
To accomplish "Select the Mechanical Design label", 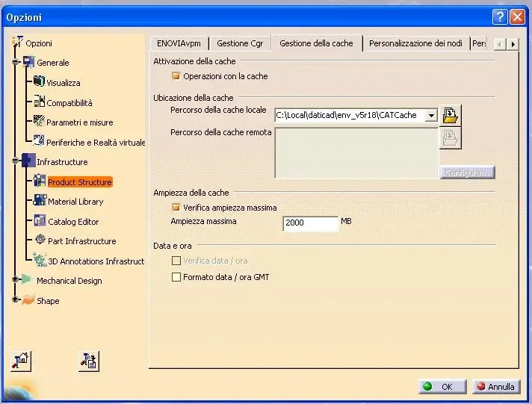I will pyautogui.click(x=69, y=281).
